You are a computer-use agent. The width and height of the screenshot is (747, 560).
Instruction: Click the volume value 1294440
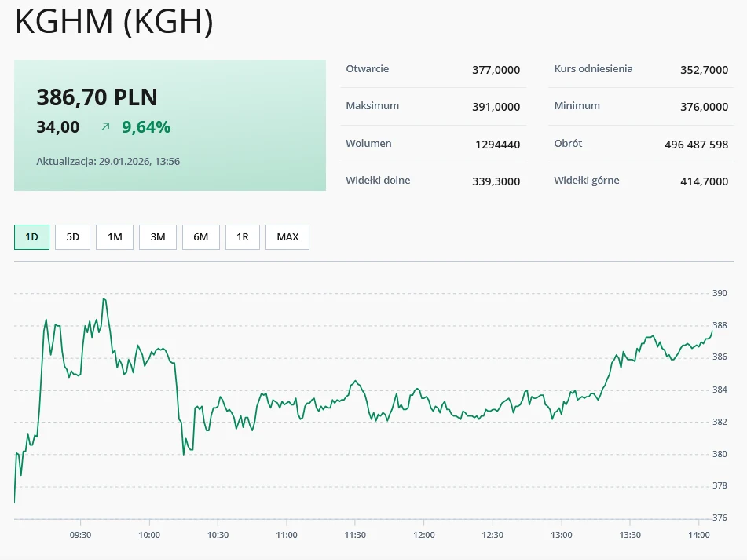click(497, 145)
